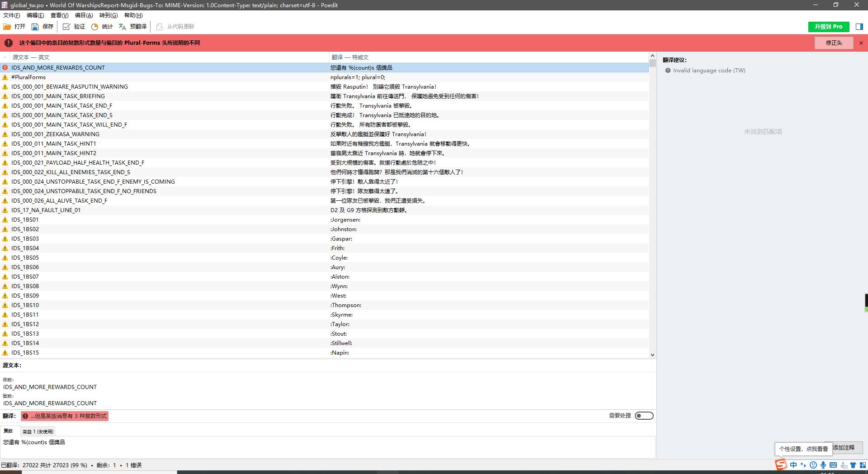Open the 编辑(E) menu

click(x=35, y=15)
